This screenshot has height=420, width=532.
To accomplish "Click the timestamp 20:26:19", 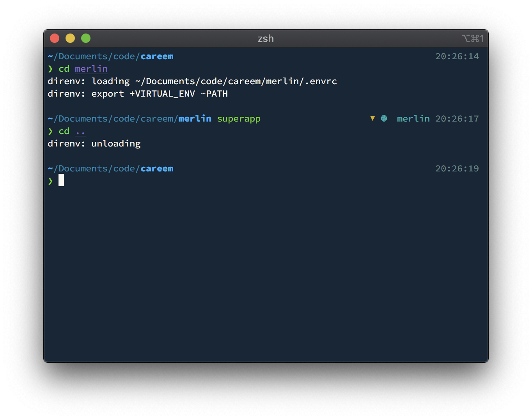I will (457, 169).
